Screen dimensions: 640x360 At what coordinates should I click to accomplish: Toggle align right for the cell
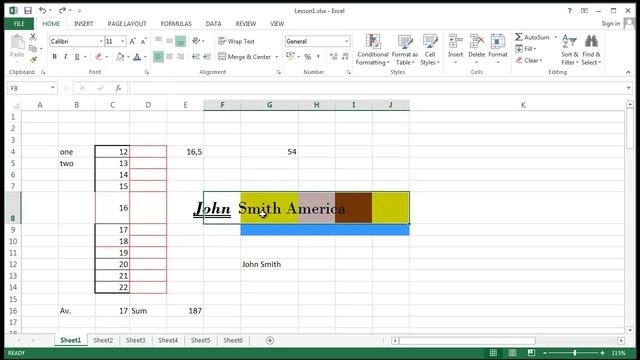click(x=180, y=57)
